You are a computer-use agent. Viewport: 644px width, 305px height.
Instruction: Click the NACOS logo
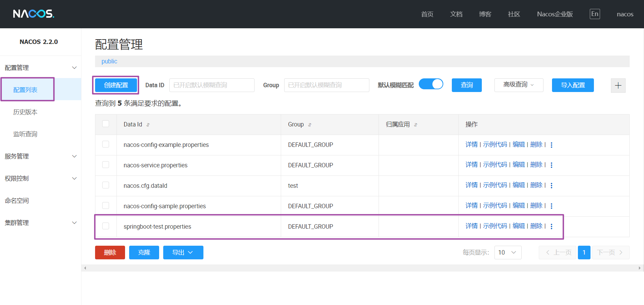point(33,14)
